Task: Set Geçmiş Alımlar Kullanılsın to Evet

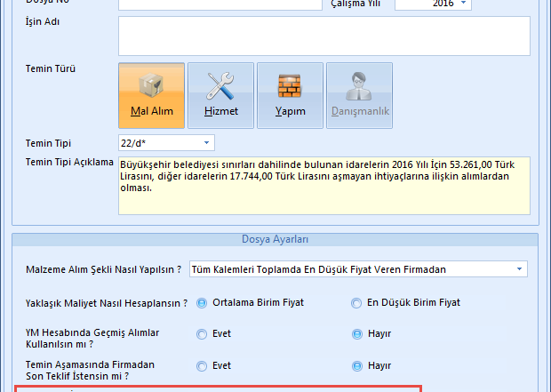Action: tap(202, 333)
